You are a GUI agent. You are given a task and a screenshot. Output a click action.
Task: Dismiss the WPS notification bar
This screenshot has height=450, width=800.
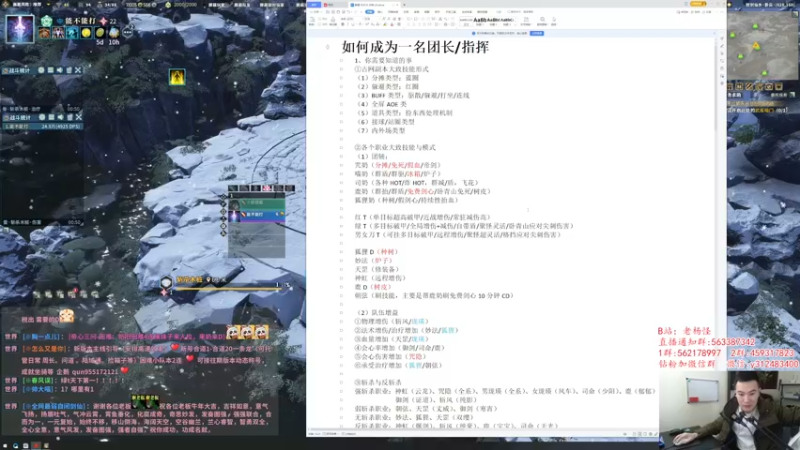point(713,33)
